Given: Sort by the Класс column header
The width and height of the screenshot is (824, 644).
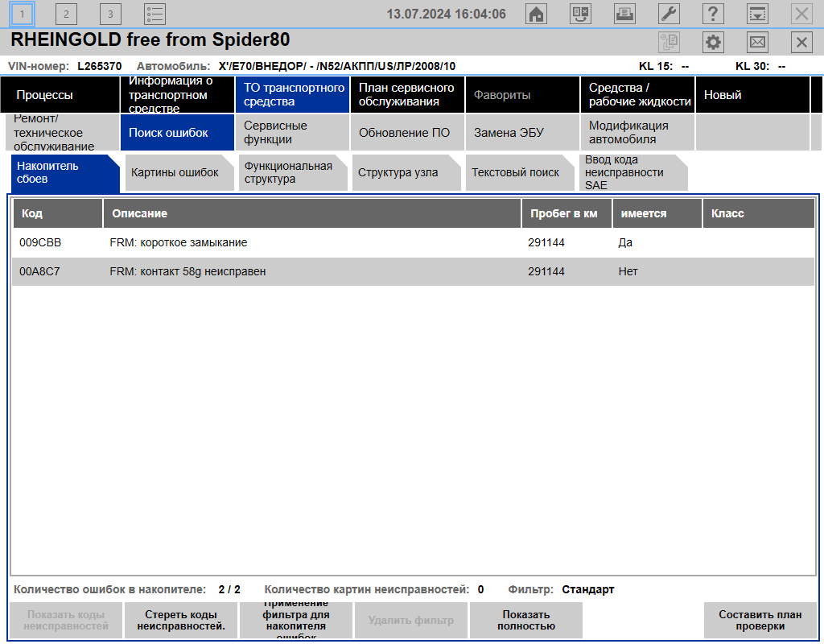Looking at the screenshot, I should (x=759, y=213).
